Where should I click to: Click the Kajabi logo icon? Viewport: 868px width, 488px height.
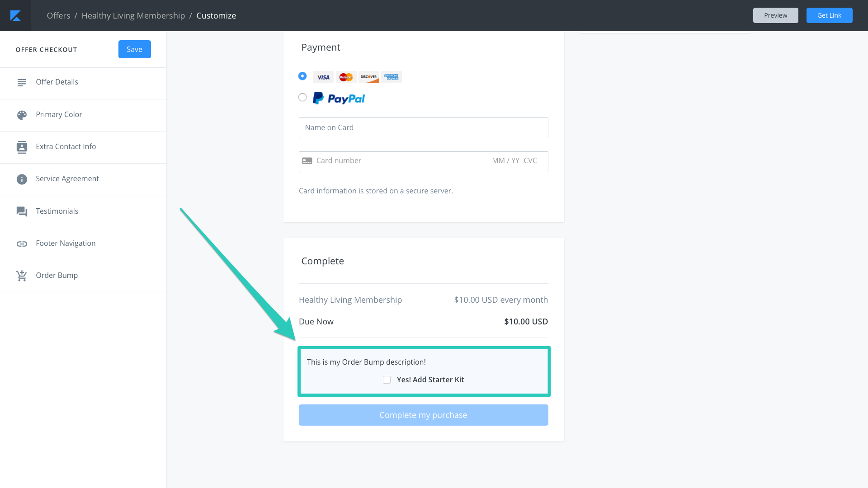click(15, 16)
